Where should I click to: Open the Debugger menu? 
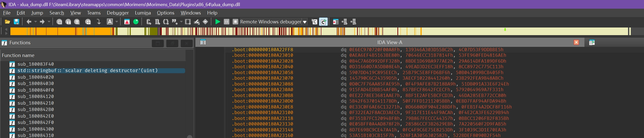point(117,13)
